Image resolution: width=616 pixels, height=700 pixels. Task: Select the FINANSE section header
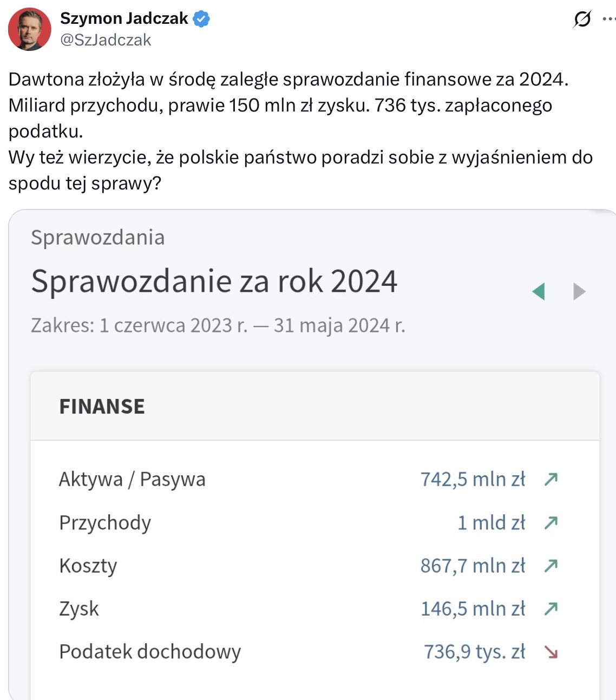[102, 407]
